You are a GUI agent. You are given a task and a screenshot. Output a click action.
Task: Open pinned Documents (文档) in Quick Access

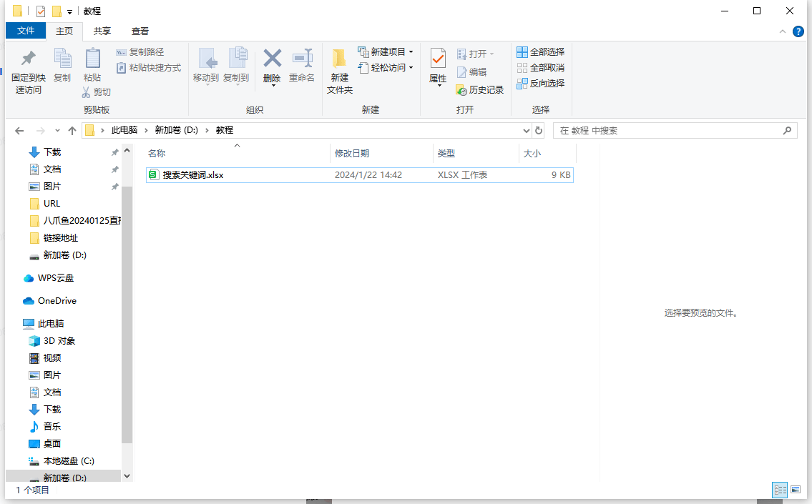pos(52,169)
